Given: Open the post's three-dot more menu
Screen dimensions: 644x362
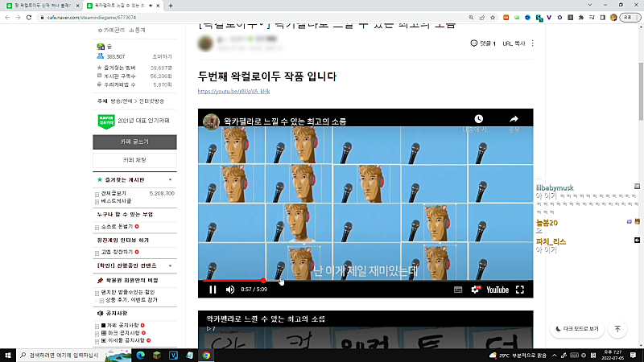Looking at the screenshot, I should [x=533, y=43].
